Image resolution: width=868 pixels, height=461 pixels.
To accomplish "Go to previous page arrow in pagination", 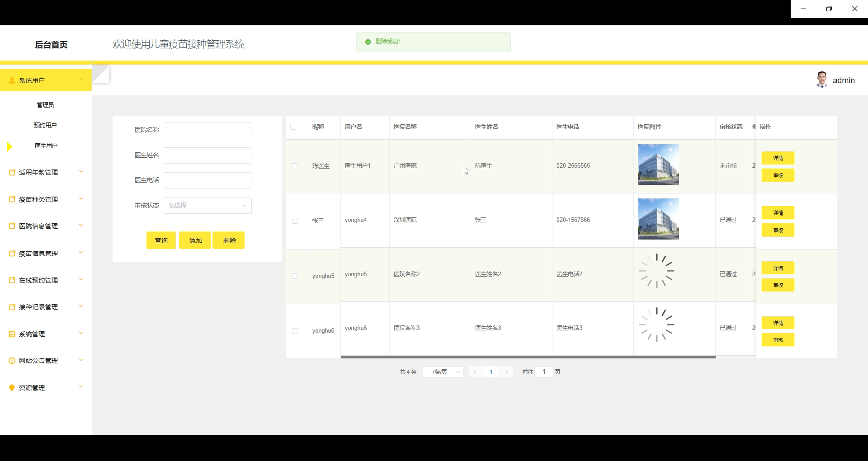I will point(475,372).
